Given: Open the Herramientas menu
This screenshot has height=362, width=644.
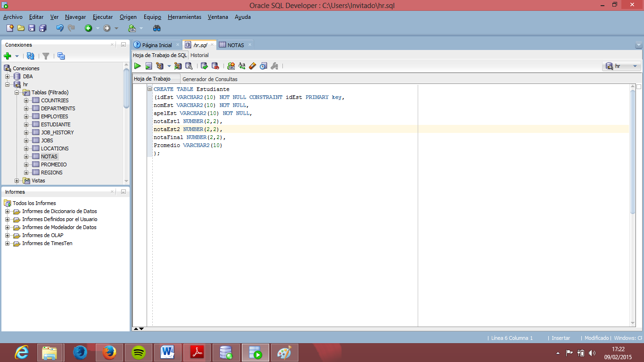Looking at the screenshot, I should click(x=184, y=17).
